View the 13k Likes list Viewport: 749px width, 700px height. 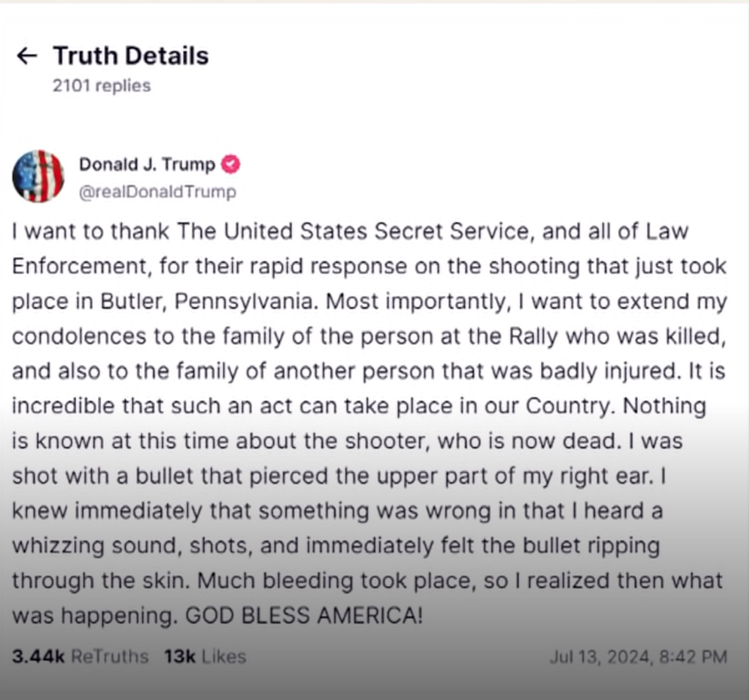click(205, 656)
